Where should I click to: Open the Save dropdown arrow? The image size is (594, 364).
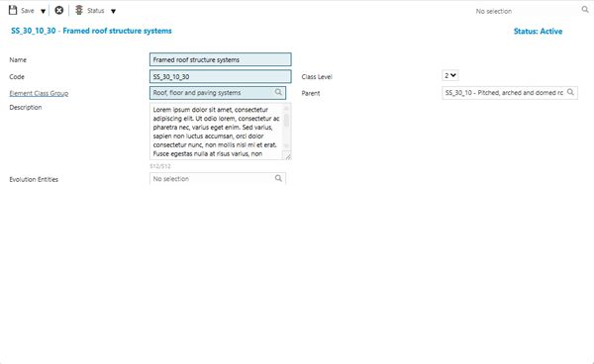44,11
